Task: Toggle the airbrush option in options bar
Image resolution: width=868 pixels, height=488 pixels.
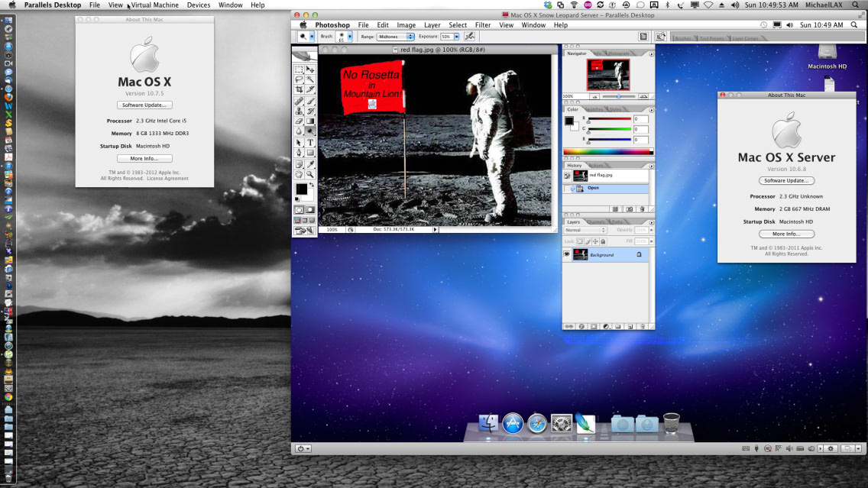Action: click(469, 36)
